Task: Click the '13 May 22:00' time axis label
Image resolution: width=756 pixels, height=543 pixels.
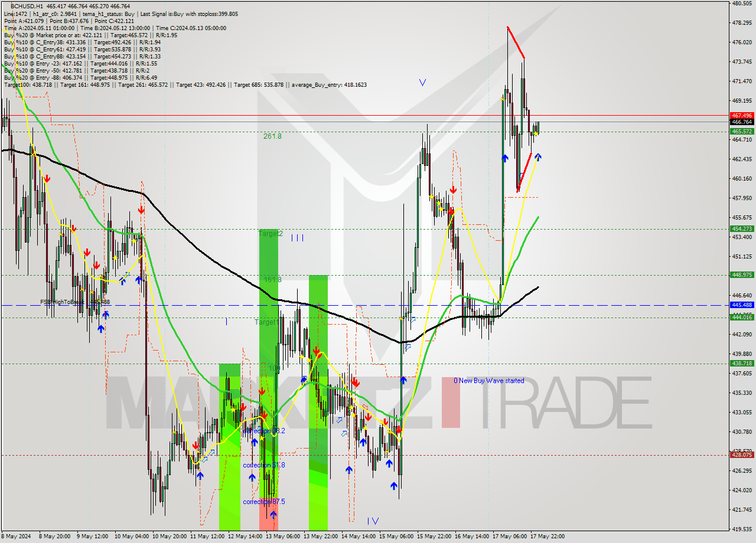Action: (x=321, y=537)
